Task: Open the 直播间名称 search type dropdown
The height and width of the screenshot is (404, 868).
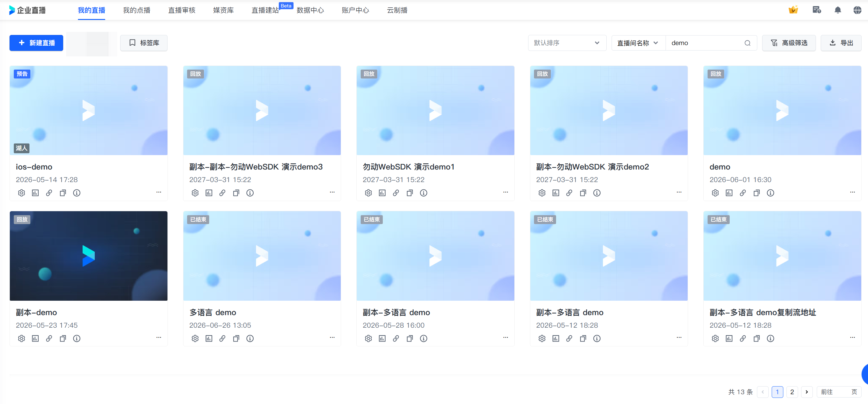Action: pos(638,43)
